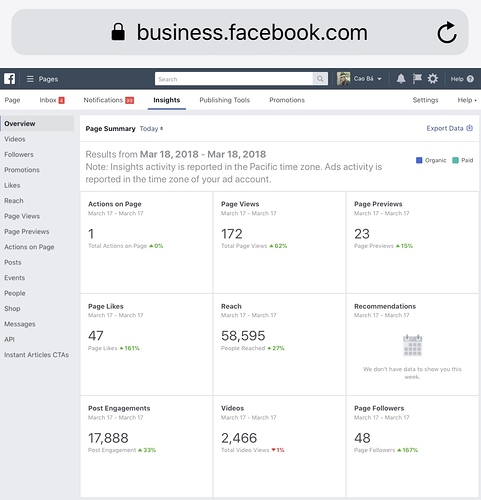This screenshot has width=481, height=500.
Task: Select Shop in the sidebar
Action: coord(12,309)
